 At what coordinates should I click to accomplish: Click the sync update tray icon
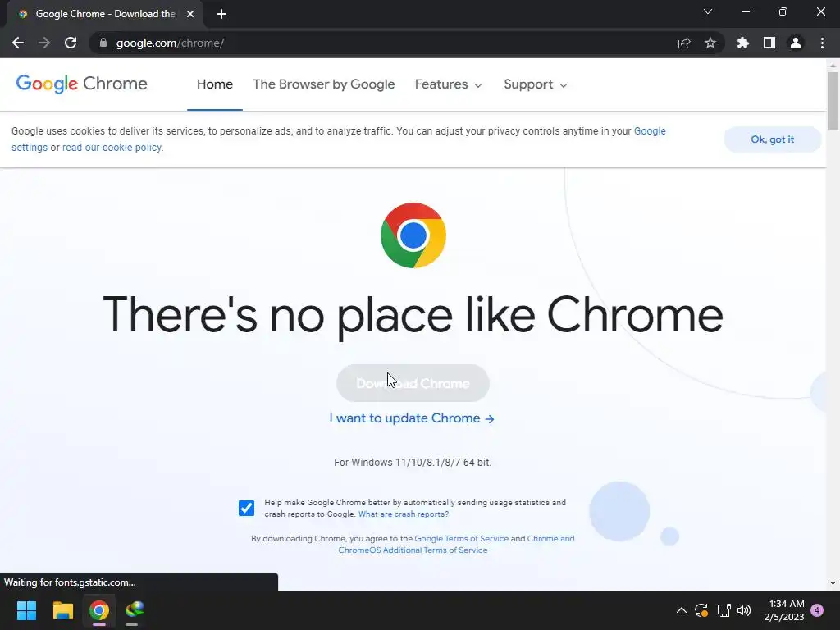click(701, 610)
